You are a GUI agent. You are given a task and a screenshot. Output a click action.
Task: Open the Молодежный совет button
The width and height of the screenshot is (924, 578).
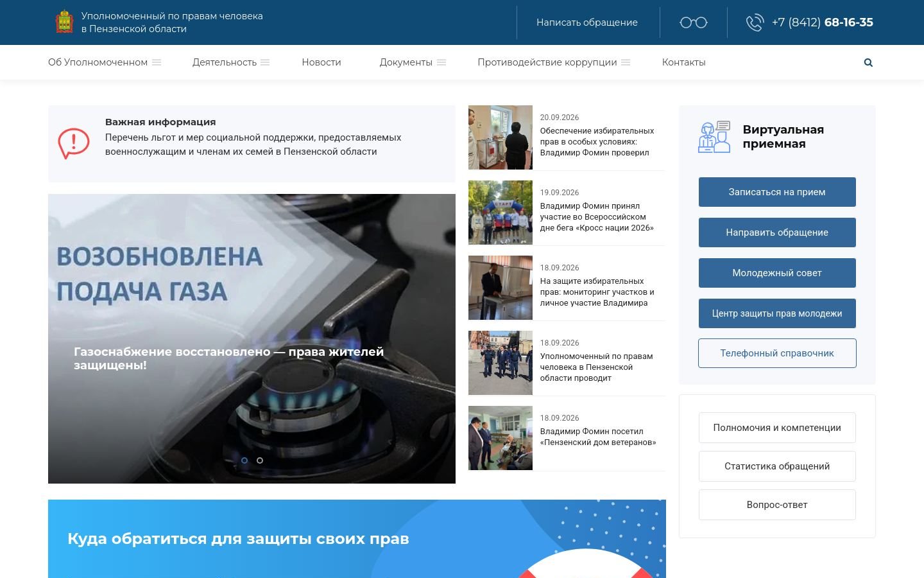coord(777,273)
